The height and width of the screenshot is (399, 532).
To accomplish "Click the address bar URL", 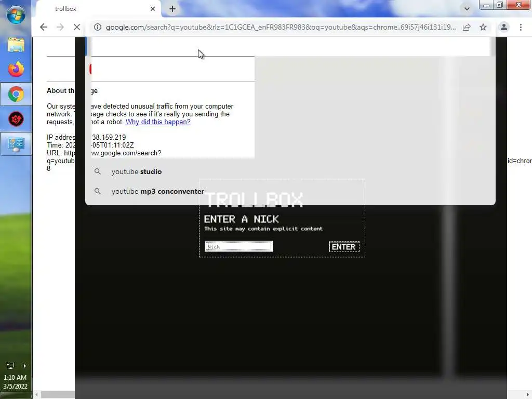I will [281, 27].
